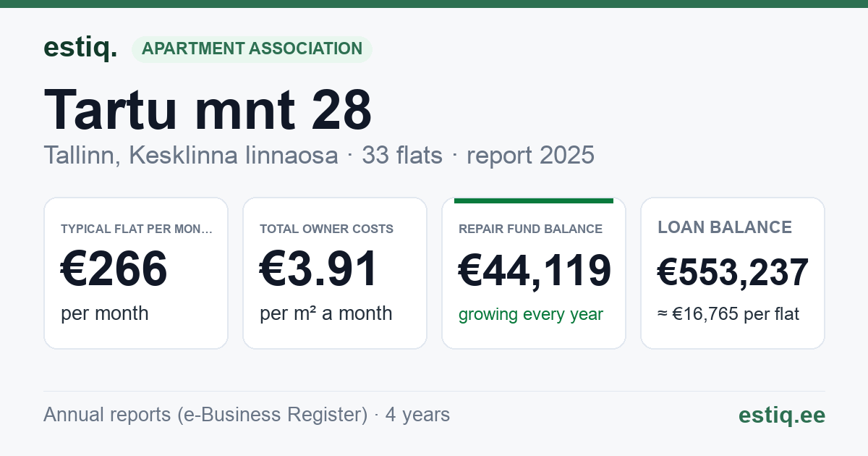This screenshot has height=456, width=868.
Task: Click the per month text under €266
Action: point(105,313)
